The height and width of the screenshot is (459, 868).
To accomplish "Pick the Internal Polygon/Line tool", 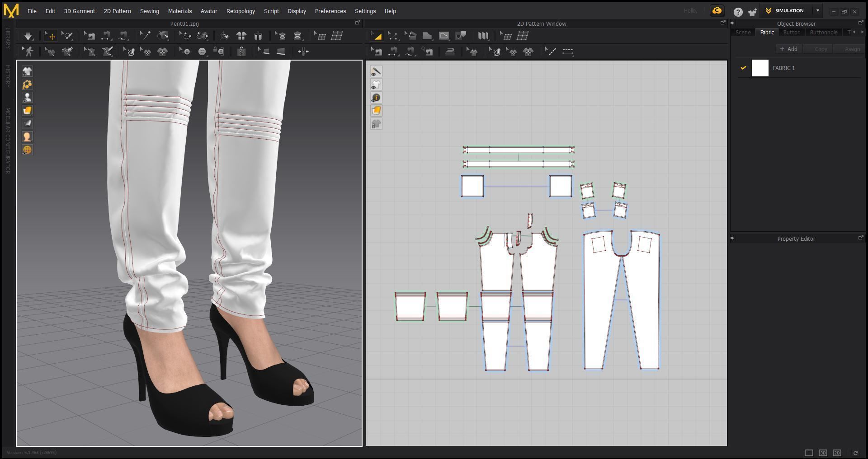I will [444, 36].
